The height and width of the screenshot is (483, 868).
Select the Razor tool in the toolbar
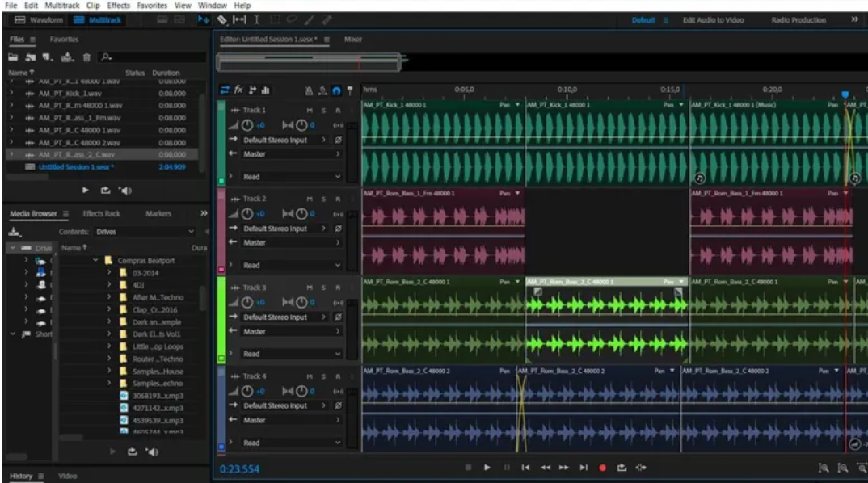222,19
